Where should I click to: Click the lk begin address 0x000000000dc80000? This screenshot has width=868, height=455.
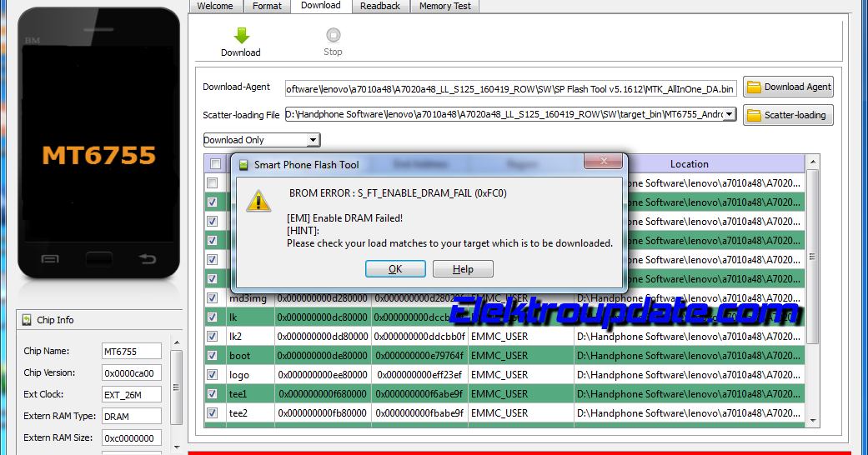tap(323, 317)
